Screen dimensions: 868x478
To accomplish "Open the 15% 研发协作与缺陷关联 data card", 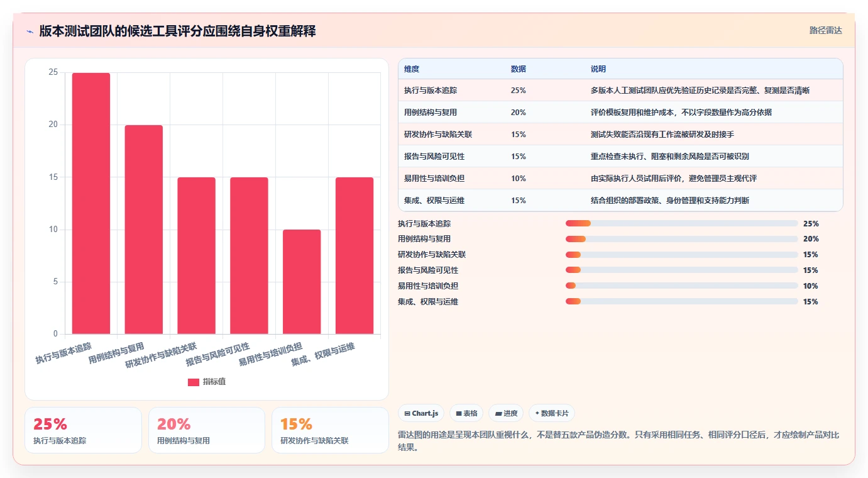I will [x=330, y=430].
